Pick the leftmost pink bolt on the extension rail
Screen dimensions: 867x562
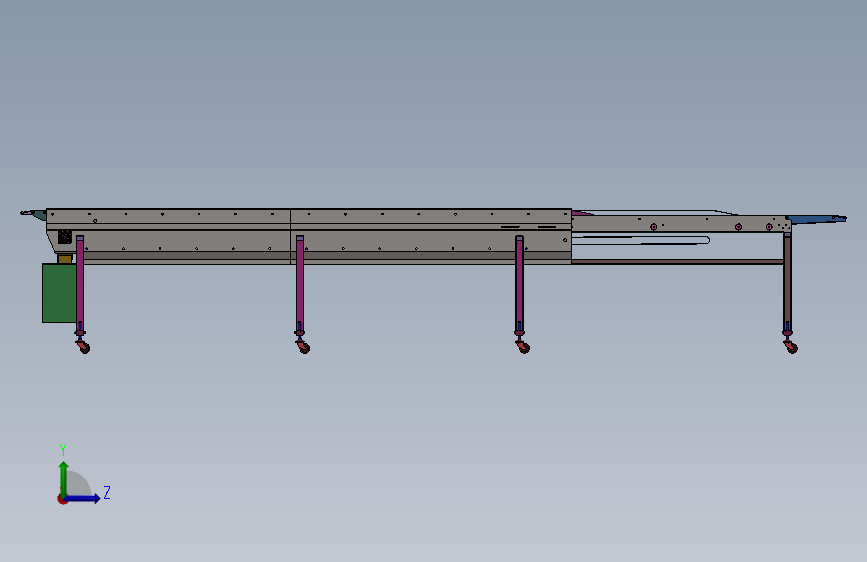point(654,227)
